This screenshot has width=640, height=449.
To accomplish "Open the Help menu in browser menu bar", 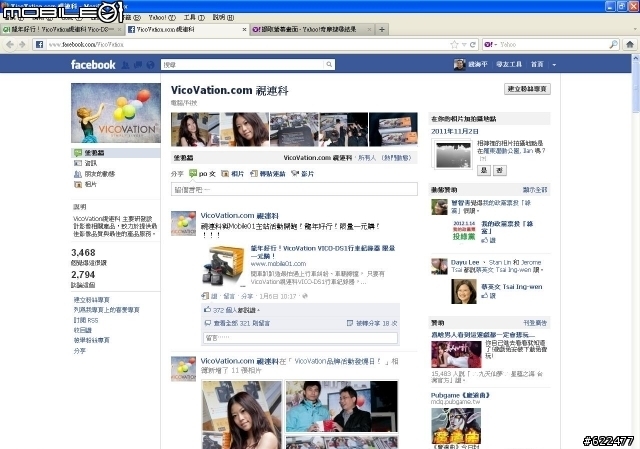I will point(223,18).
